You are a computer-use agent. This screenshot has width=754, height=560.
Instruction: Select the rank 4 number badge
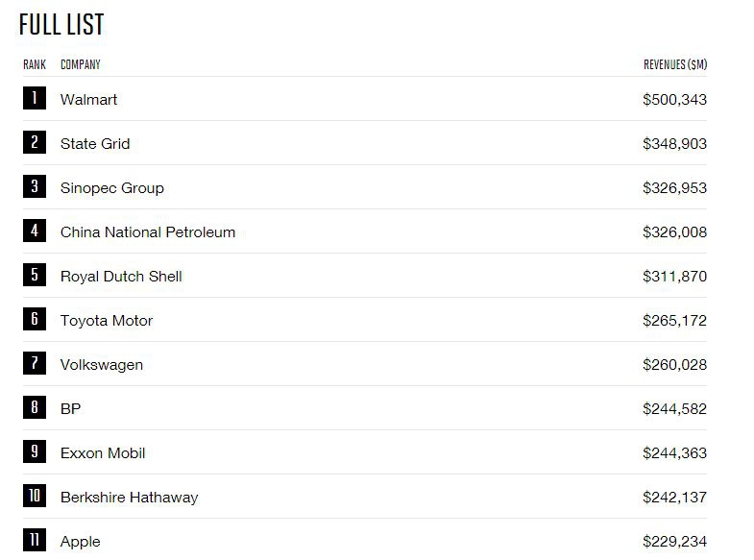tap(35, 231)
